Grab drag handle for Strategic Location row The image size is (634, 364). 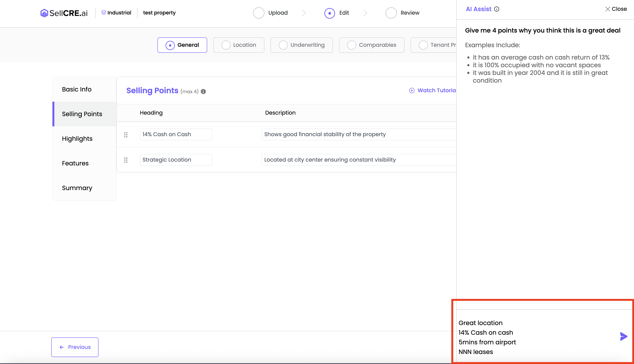pos(126,160)
